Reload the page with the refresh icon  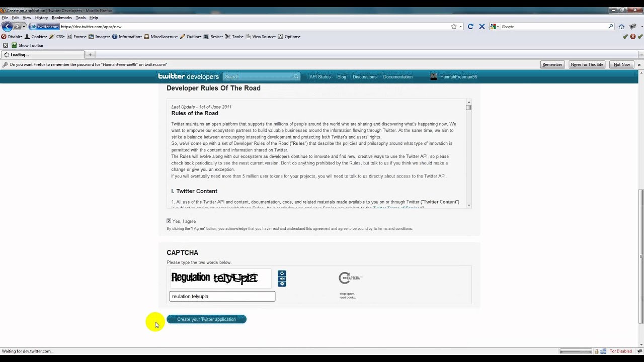click(470, 27)
